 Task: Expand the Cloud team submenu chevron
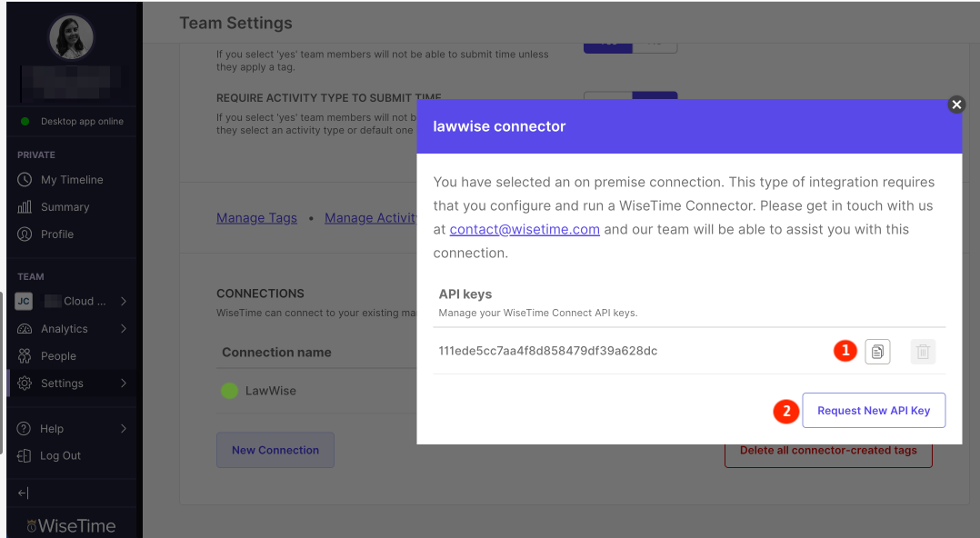click(123, 301)
